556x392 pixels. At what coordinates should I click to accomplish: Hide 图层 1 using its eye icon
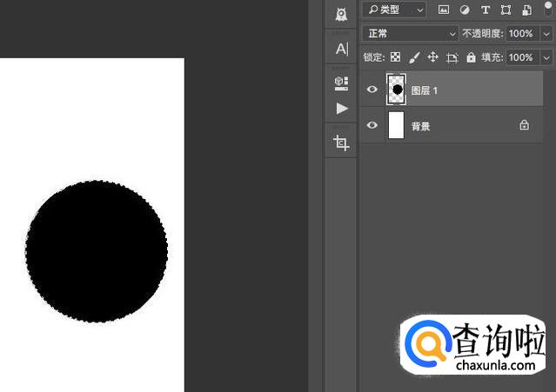372,90
